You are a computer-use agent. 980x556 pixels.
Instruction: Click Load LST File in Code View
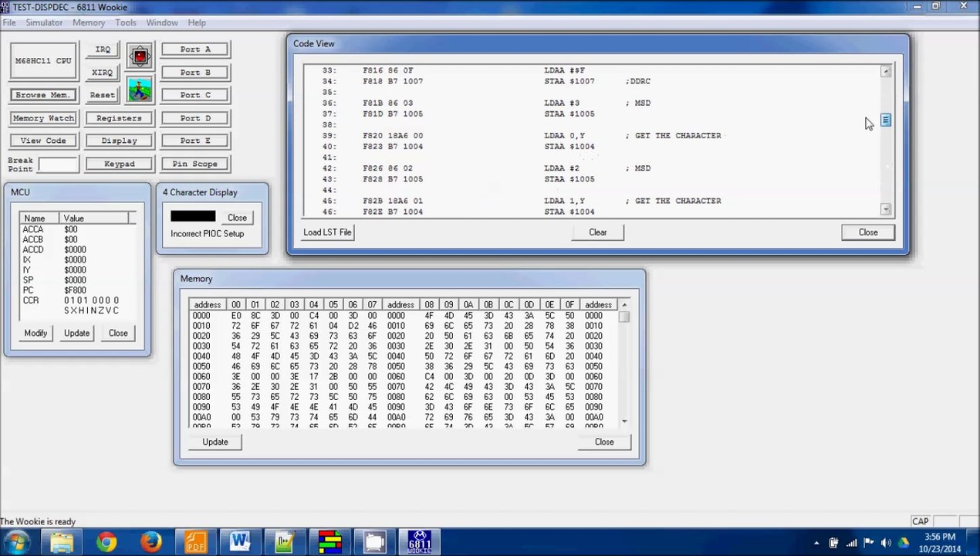[327, 232]
